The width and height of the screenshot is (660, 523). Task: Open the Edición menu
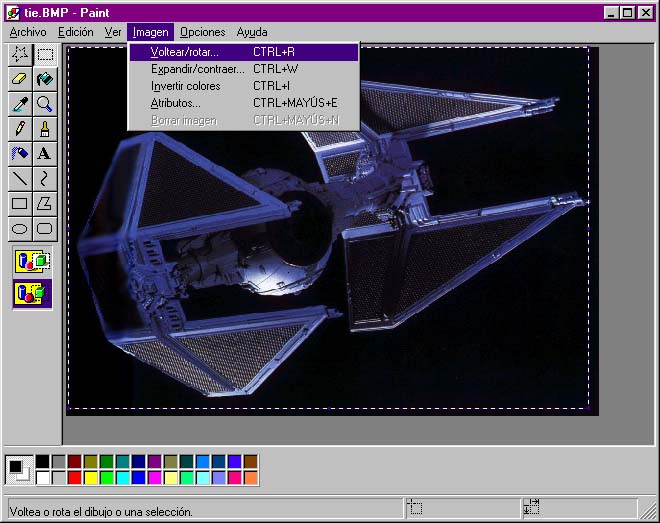point(76,32)
